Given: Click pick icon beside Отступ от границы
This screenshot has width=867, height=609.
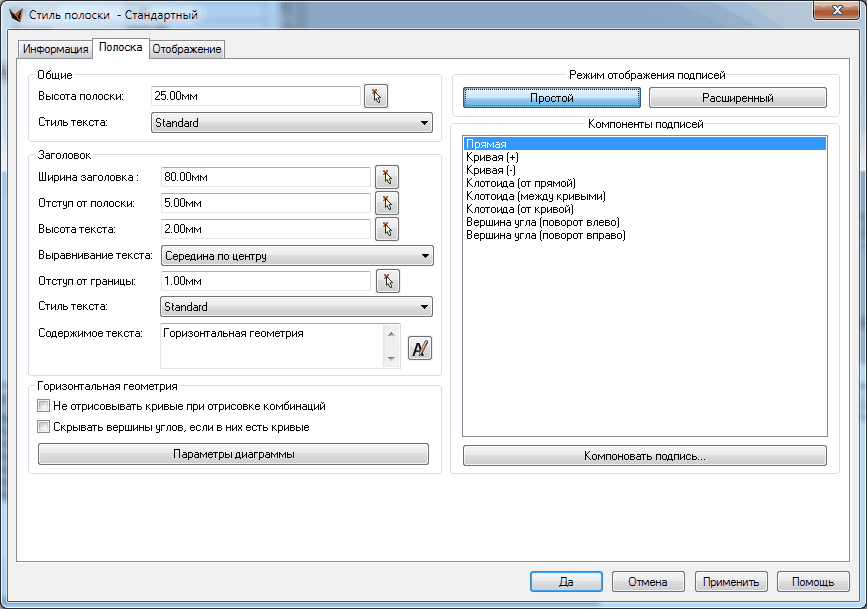Looking at the screenshot, I should tap(387, 281).
